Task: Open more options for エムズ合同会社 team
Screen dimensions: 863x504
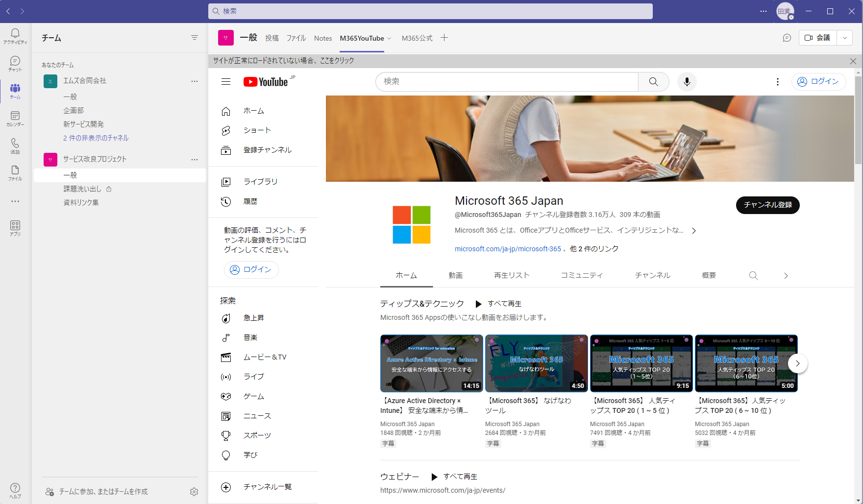Action: [x=195, y=81]
